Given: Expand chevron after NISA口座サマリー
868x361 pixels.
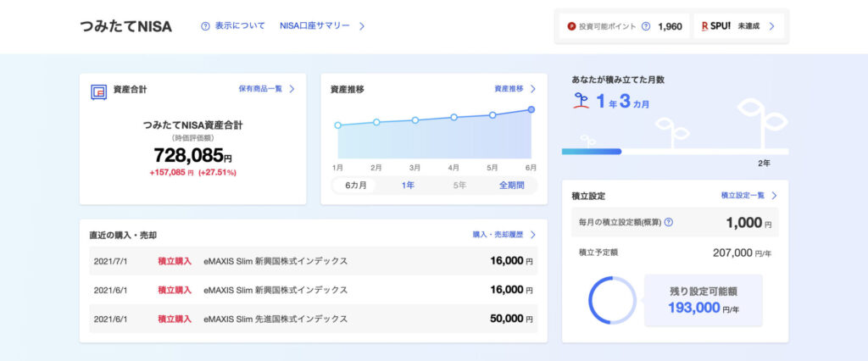Looking at the screenshot, I should [x=361, y=26].
